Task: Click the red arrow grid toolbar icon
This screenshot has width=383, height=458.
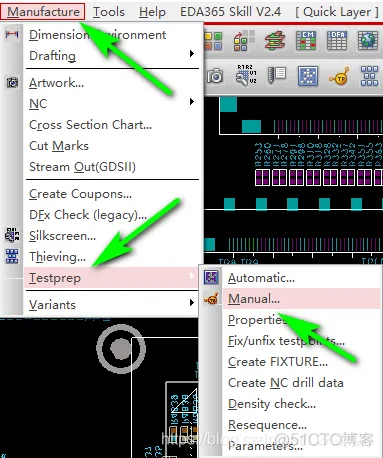Action: click(244, 41)
